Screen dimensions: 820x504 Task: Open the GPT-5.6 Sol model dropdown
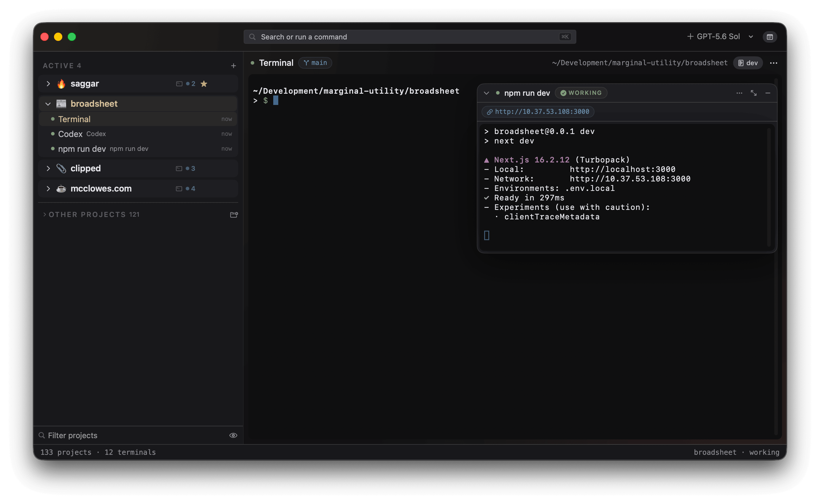[x=751, y=37]
